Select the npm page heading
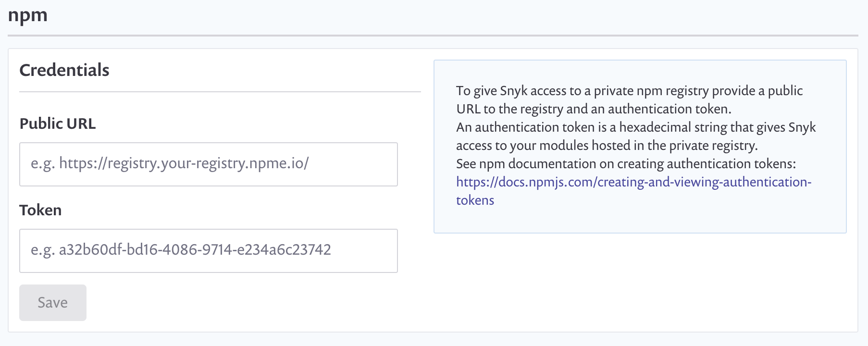 tap(27, 15)
